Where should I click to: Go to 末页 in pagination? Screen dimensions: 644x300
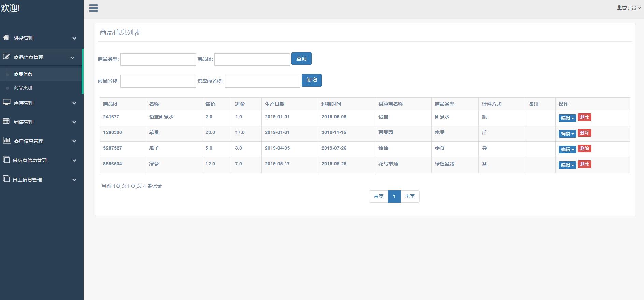click(x=410, y=196)
